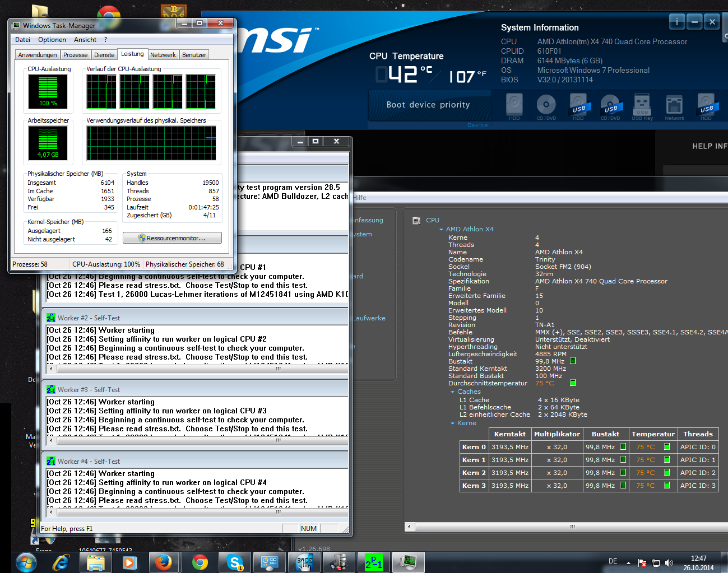
Task: Open Google Chrome from the taskbar
Action: [x=200, y=562]
